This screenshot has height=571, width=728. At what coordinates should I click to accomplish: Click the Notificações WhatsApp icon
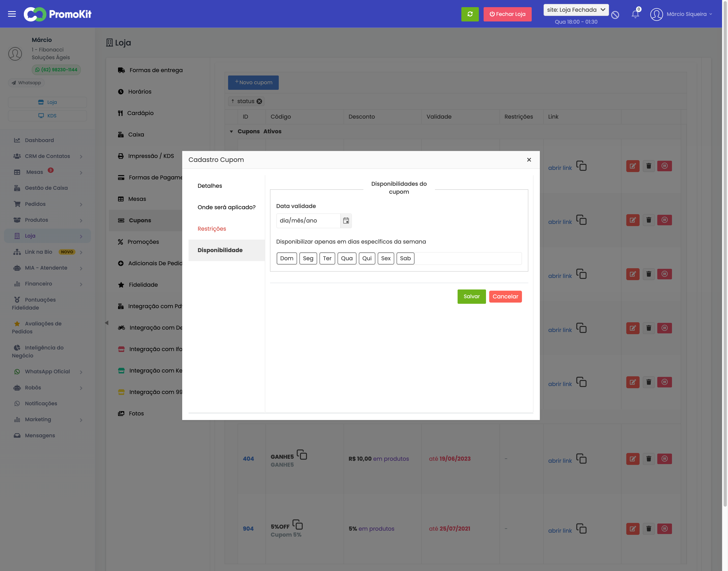[x=17, y=404]
